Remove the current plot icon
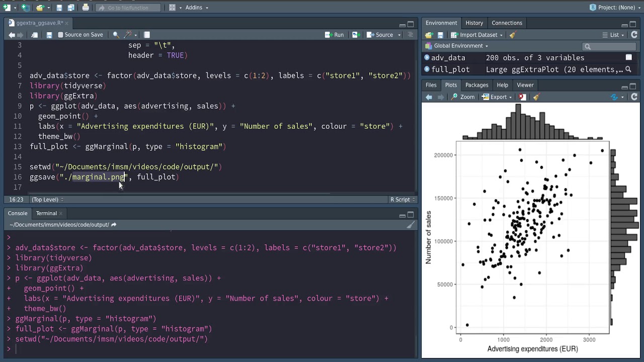The height and width of the screenshot is (362, 644). coord(522,97)
